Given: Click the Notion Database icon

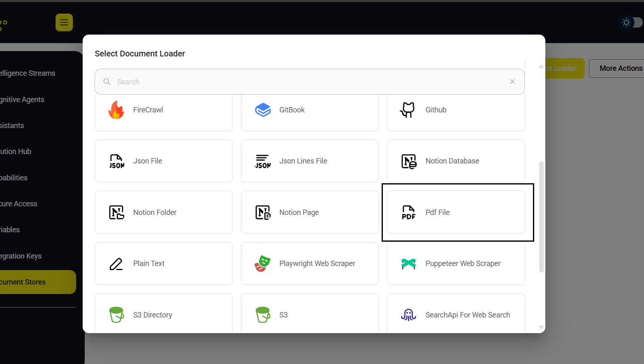Looking at the screenshot, I should pyautogui.click(x=409, y=161).
